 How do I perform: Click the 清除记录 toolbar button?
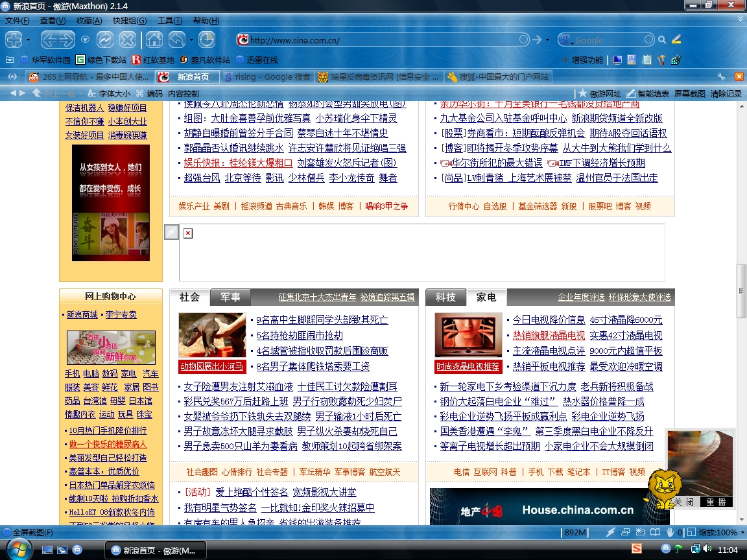click(726, 94)
